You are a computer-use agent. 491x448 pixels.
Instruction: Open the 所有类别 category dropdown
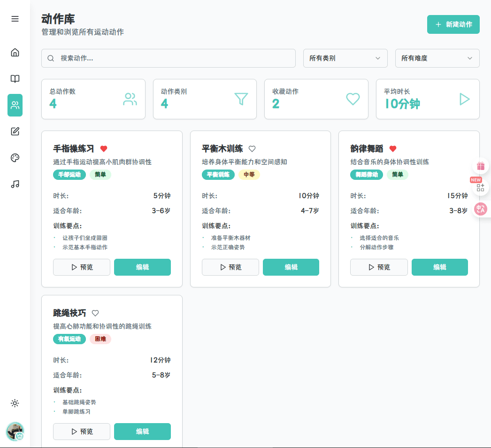tap(345, 58)
